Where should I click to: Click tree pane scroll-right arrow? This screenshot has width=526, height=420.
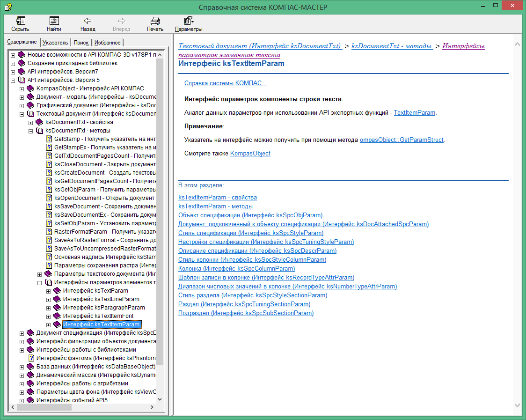(x=152, y=407)
